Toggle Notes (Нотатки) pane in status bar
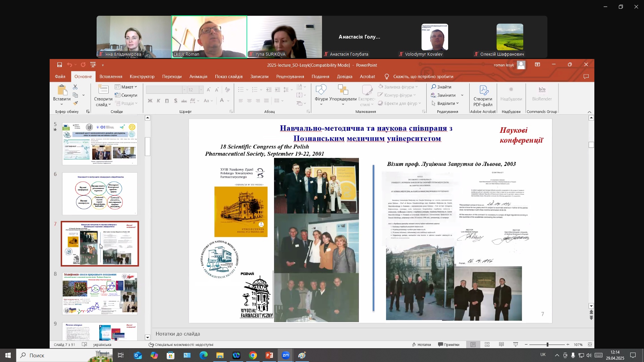 point(421,345)
